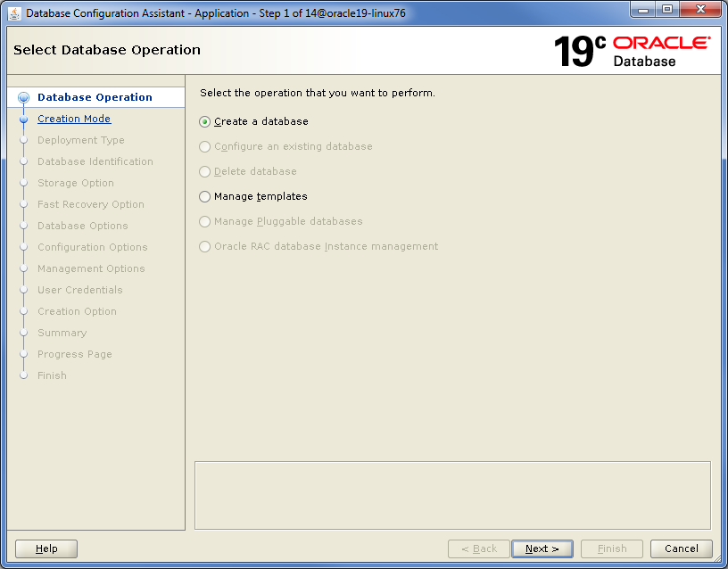This screenshot has width=728, height=569.
Task: Maximize the Database Configuration Assistant window
Action: [666, 12]
